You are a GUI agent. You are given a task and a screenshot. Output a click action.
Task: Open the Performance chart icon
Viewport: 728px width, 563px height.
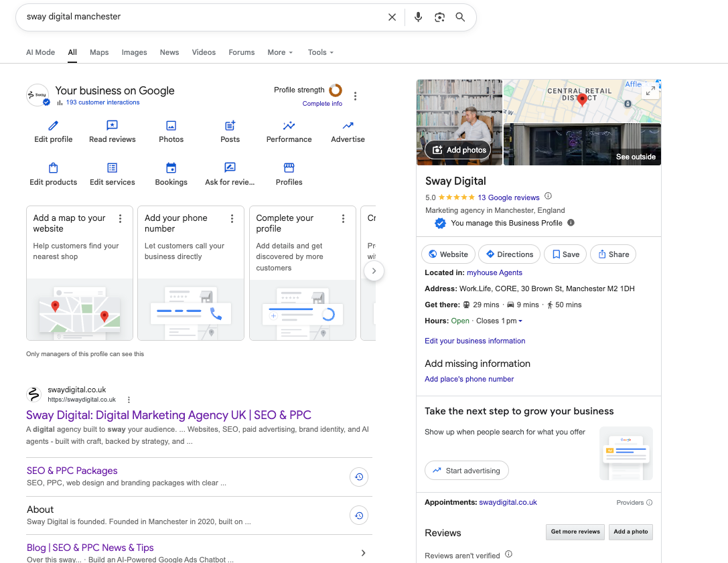(289, 125)
